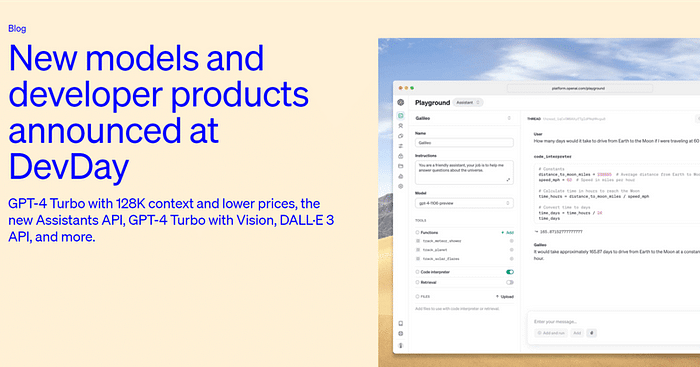Click the OpenAI logo in Playground sidebar
Viewport: 700px width, 367px height.
(400, 102)
